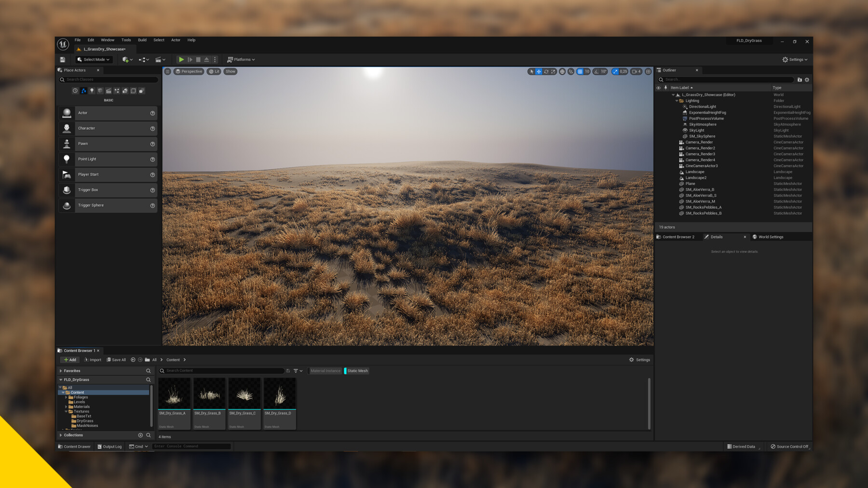Screen dimensions: 868x488
Task: Click the viewport hamburger menu icon
Action: pyautogui.click(x=168, y=71)
